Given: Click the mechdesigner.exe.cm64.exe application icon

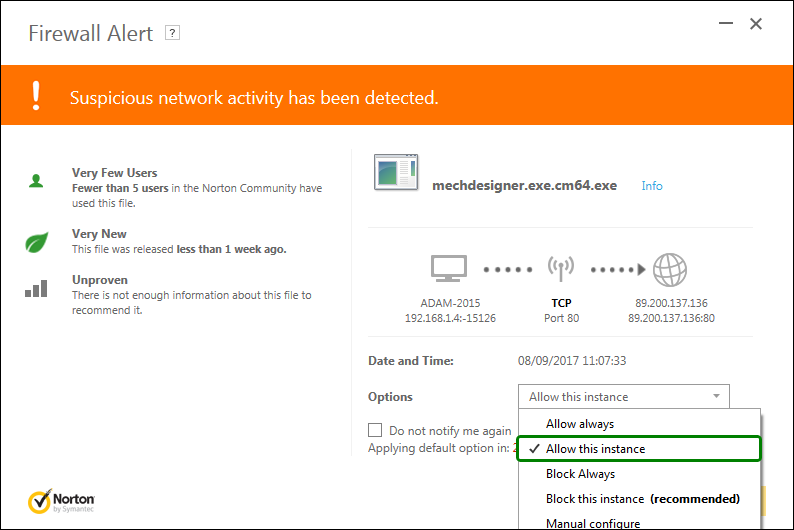Looking at the screenshot, I should (x=396, y=173).
